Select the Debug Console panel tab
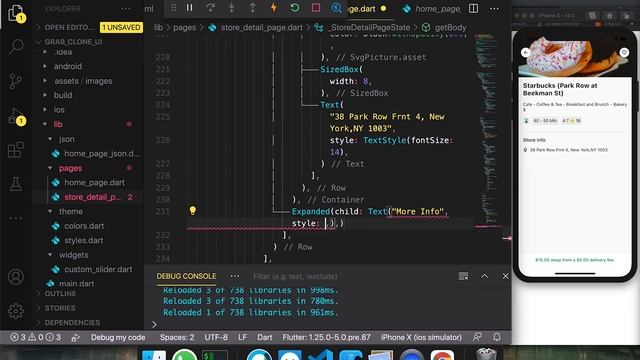 click(x=186, y=276)
